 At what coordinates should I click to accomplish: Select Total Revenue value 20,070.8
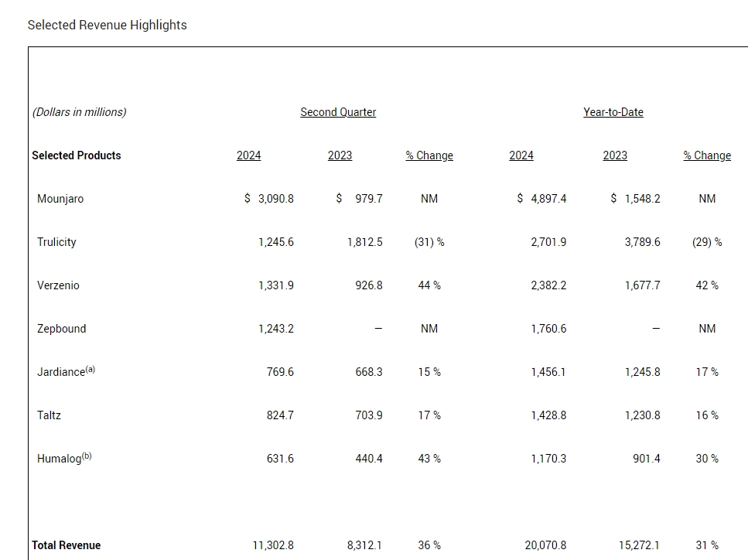tap(545, 545)
